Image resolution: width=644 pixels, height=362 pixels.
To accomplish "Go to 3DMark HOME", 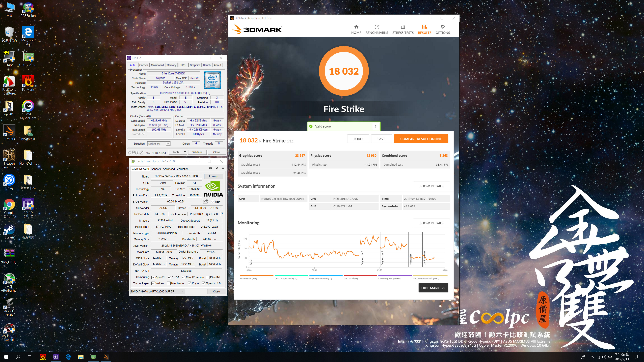I will (x=356, y=29).
